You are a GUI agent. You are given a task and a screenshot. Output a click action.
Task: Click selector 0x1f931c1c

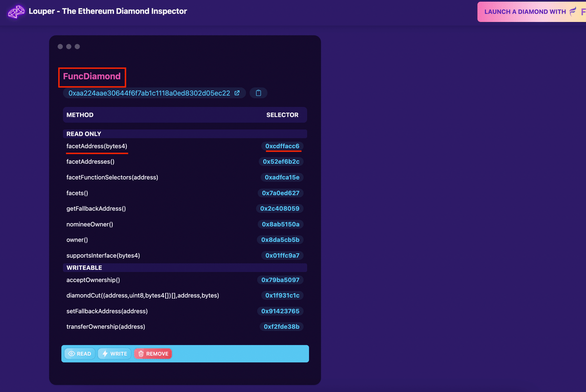[x=282, y=295]
